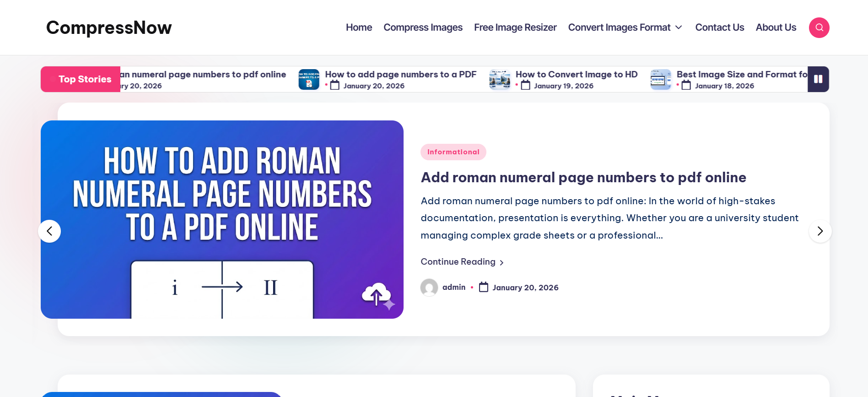
Task: Open the pink search icon
Action: (819, 27)
